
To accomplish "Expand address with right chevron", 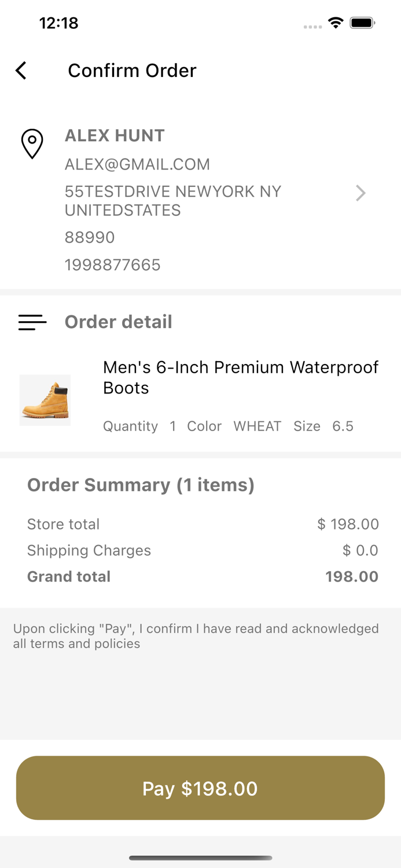I will 360,193.
